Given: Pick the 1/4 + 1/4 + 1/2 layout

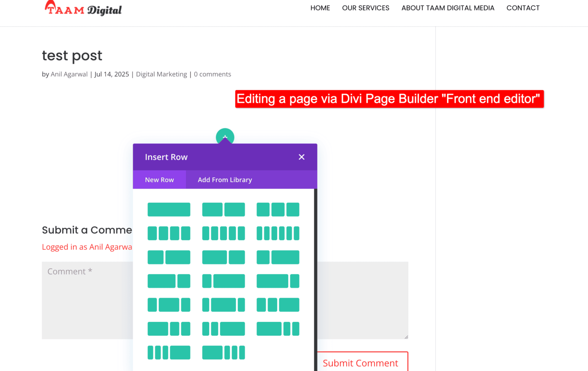Looking at the screenshot, I should [278, 305].
